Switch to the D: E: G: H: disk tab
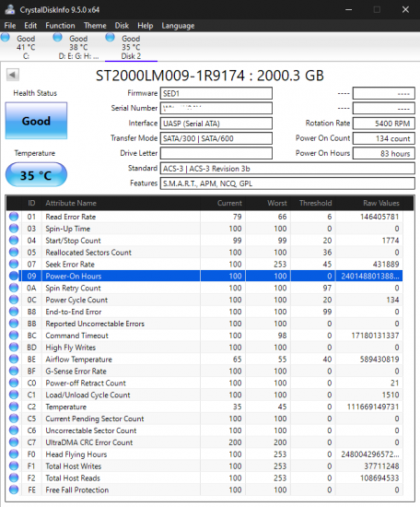 point(78,47)
